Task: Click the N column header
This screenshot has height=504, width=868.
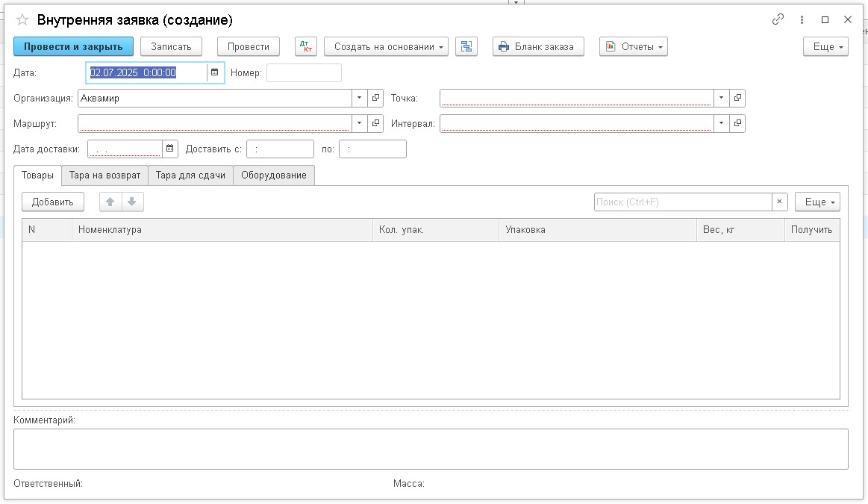Action: [47, 230]
